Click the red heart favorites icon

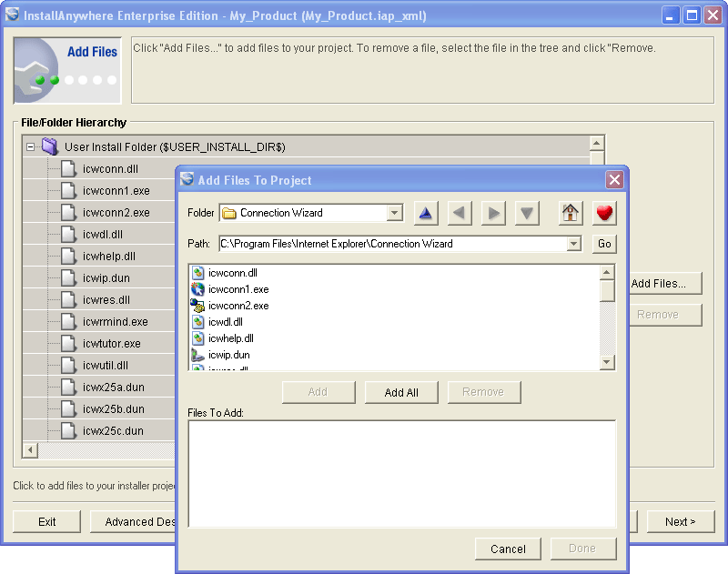click(x=602, y=213)
